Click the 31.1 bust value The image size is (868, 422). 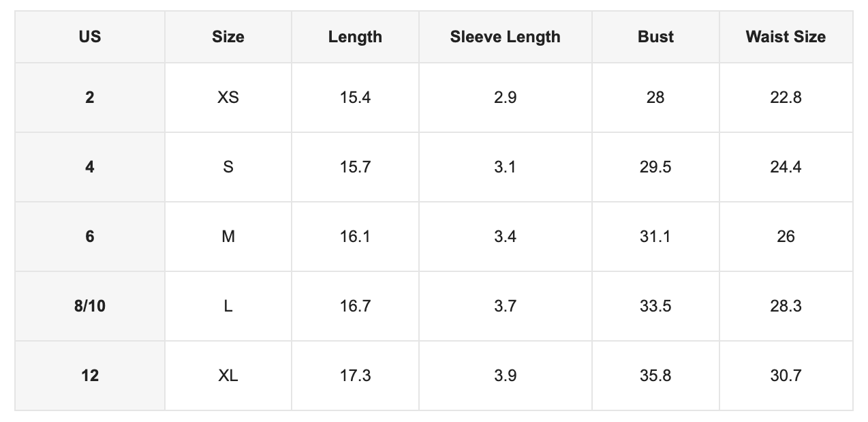655,237
